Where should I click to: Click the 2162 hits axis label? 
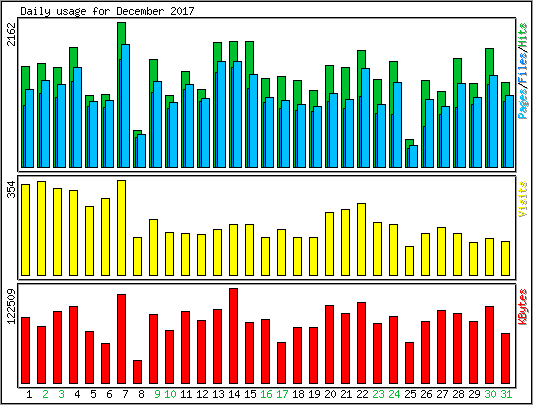(x=12, y=34)
